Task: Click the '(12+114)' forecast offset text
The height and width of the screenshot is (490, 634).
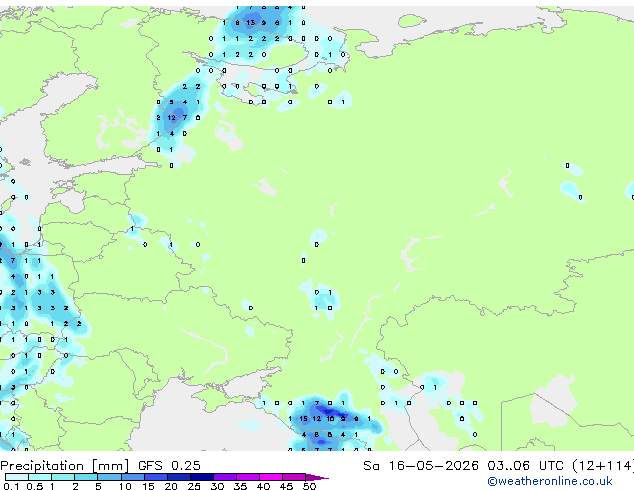Action: 603,466
